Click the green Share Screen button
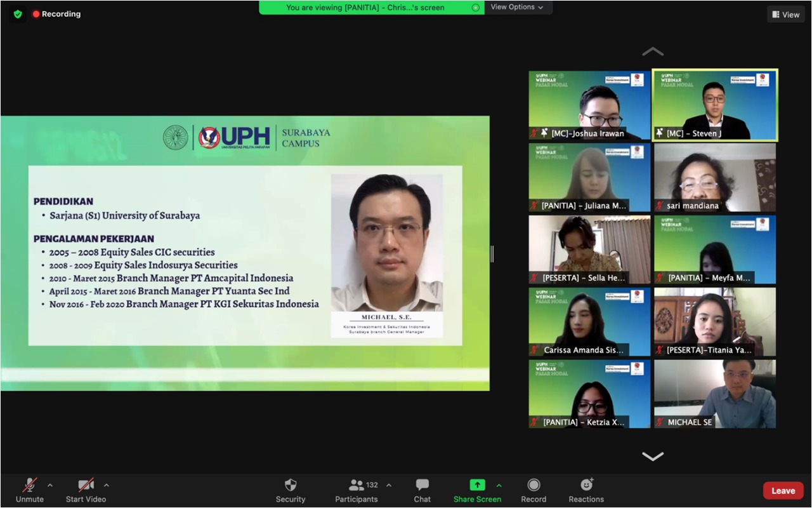This screenshot has width=812, height=508. tap(477, 490)
